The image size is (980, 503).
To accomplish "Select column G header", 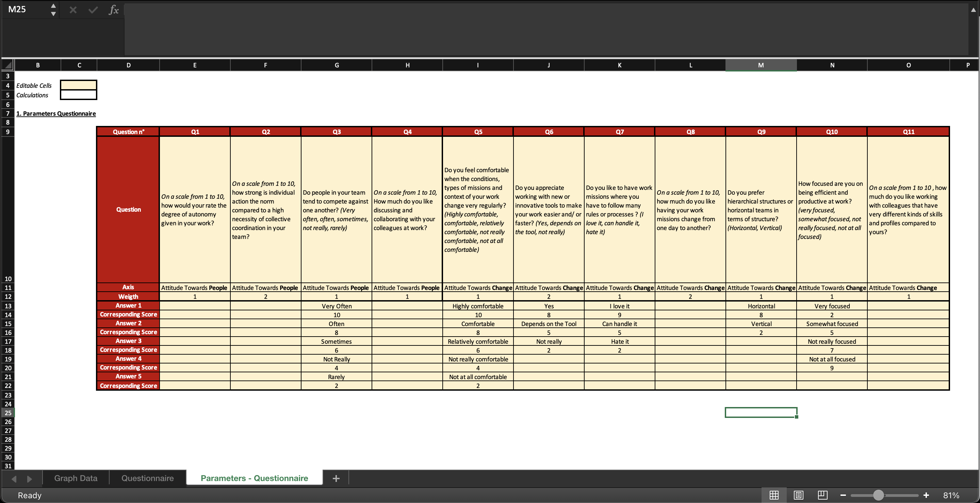I will [x=337, y=65].
